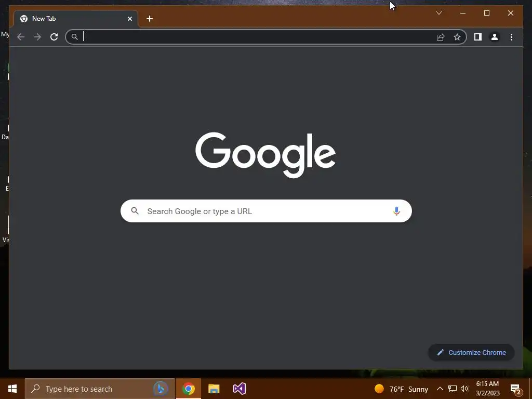Click the Customize Chrome button
This screenshot has width=532, height=399.
pyautogui.click(x=471, y=353)
